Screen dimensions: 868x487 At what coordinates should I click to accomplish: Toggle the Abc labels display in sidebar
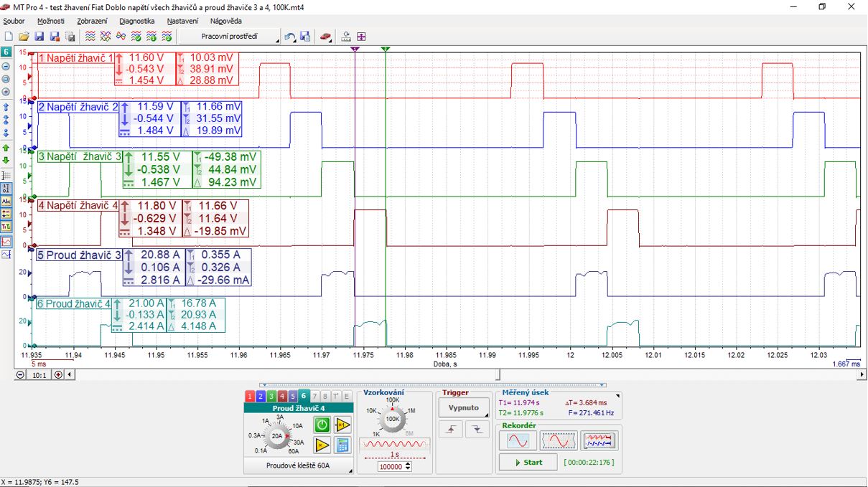pos(6,201)
